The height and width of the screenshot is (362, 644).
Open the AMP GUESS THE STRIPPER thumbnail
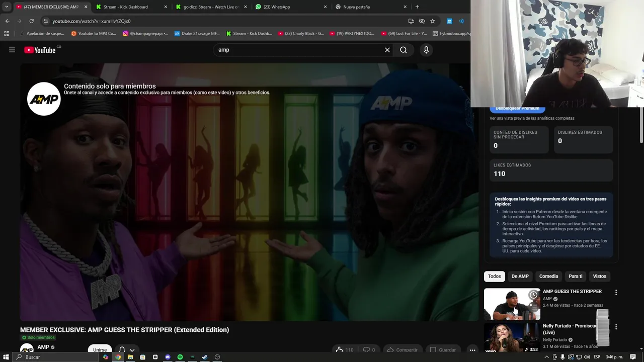pos(512,304)
